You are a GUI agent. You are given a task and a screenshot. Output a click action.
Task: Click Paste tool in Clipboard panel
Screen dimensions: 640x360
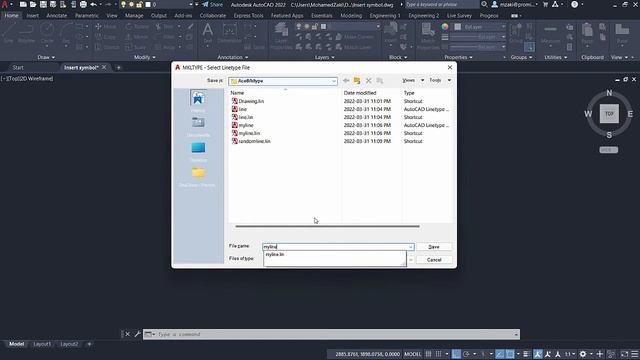click(x=587, y=33)
